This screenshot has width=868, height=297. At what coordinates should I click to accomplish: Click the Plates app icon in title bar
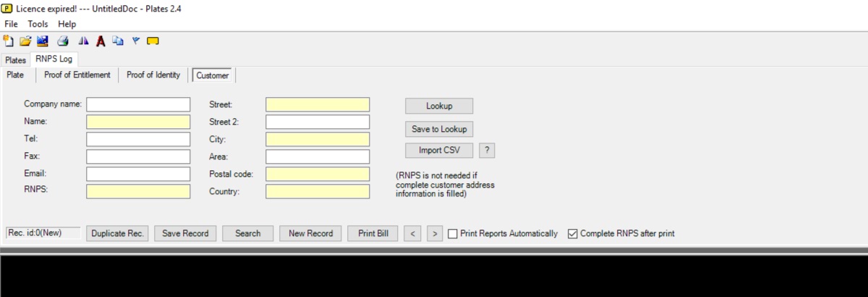pyautogui.click(x=7, y=7)
